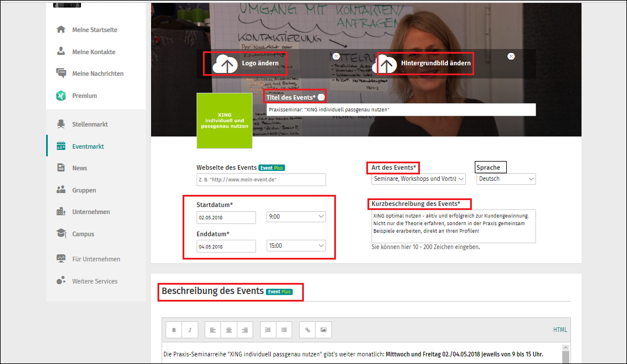
Task: Open the Sprache dropdown set to Deutsch
Action: click(506, 179)
